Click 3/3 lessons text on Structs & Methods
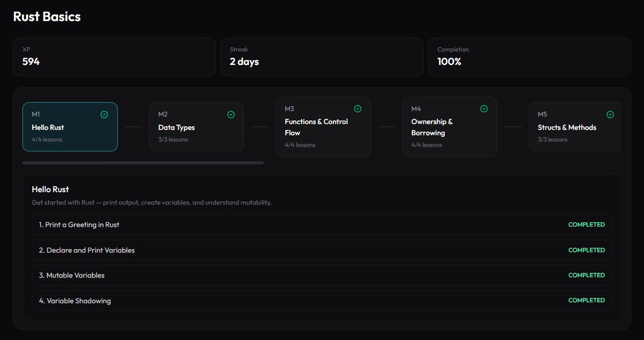This screenshot has width=644, height=340. coord(553,140)
